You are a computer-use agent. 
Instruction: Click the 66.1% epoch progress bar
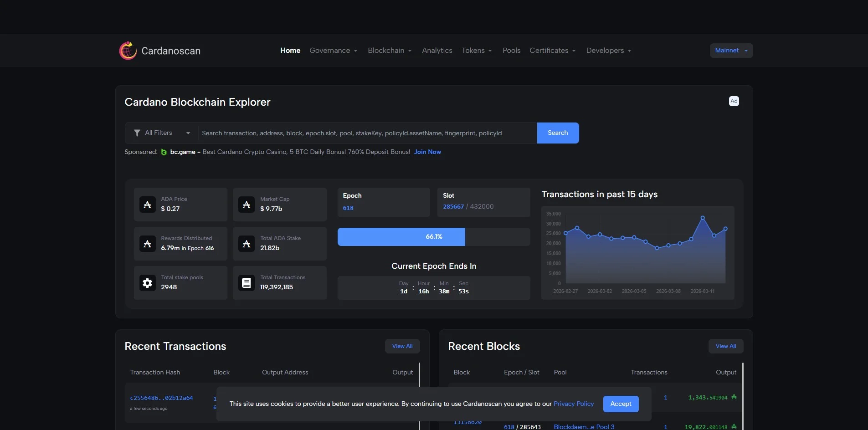point(434,237)
